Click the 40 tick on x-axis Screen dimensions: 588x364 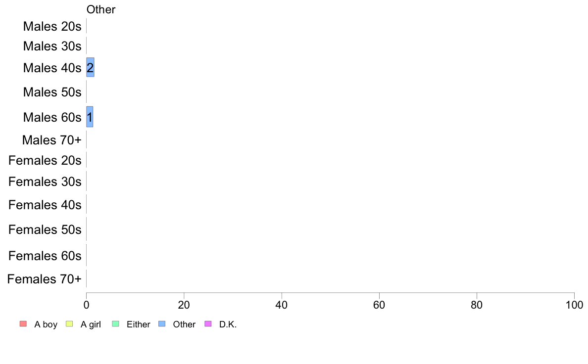coord(282,305)
